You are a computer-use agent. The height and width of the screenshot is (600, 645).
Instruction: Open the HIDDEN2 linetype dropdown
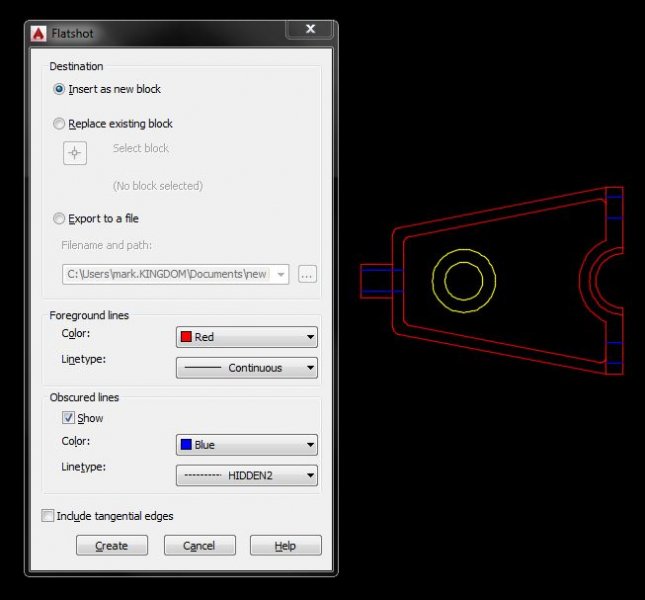[247, 475]
